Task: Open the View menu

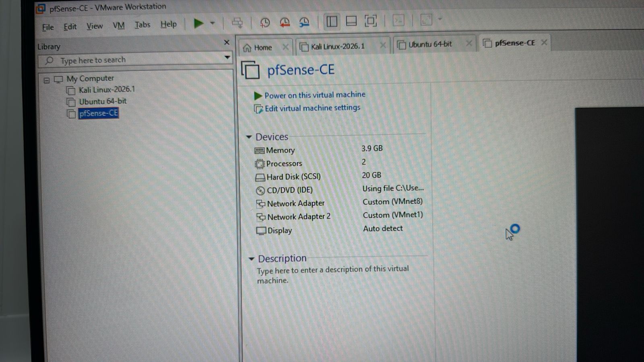Action: click(x=95, y=26)
